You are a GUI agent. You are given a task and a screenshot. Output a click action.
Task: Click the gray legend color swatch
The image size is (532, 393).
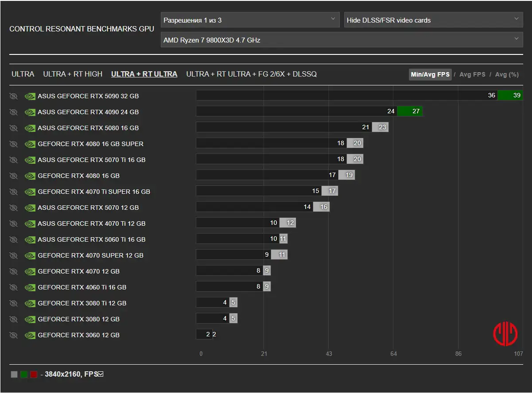coord(14,374)
